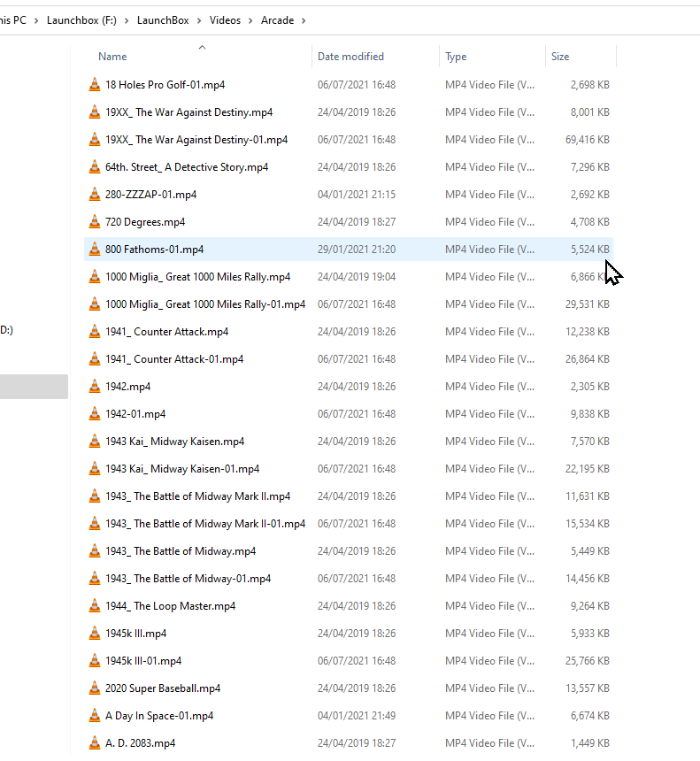Expand chevron after This PC in breadcrumb

point(36,20)
